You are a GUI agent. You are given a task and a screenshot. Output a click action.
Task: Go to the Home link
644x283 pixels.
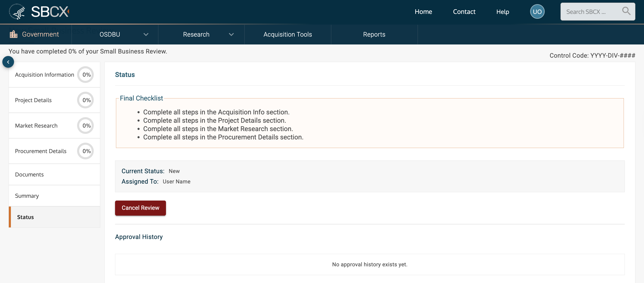[423, 12]
